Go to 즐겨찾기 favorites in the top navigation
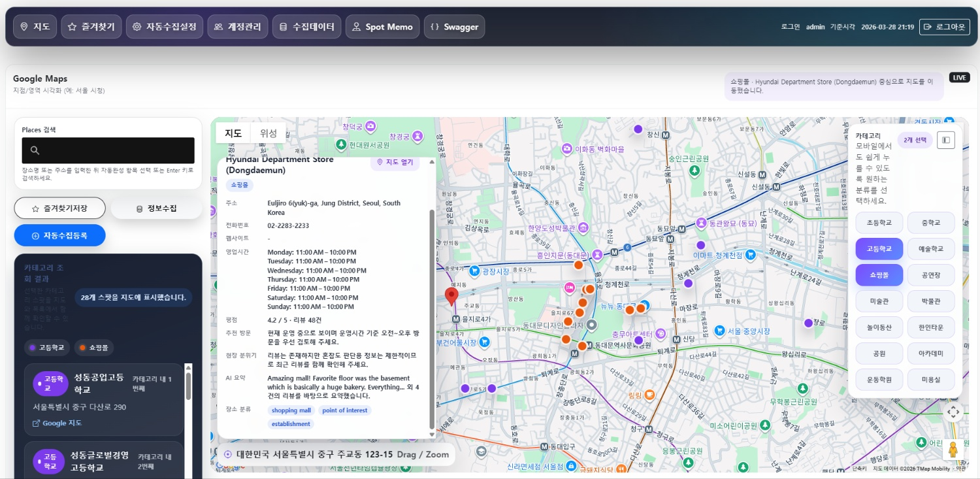980x479 pixels. point(91,27)
